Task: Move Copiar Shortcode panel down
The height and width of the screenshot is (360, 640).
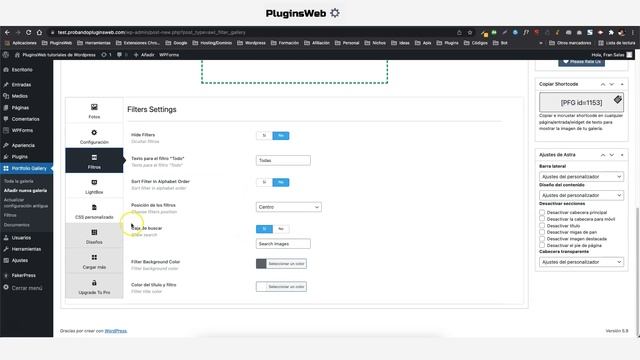Action: click(x=611, y=84)
